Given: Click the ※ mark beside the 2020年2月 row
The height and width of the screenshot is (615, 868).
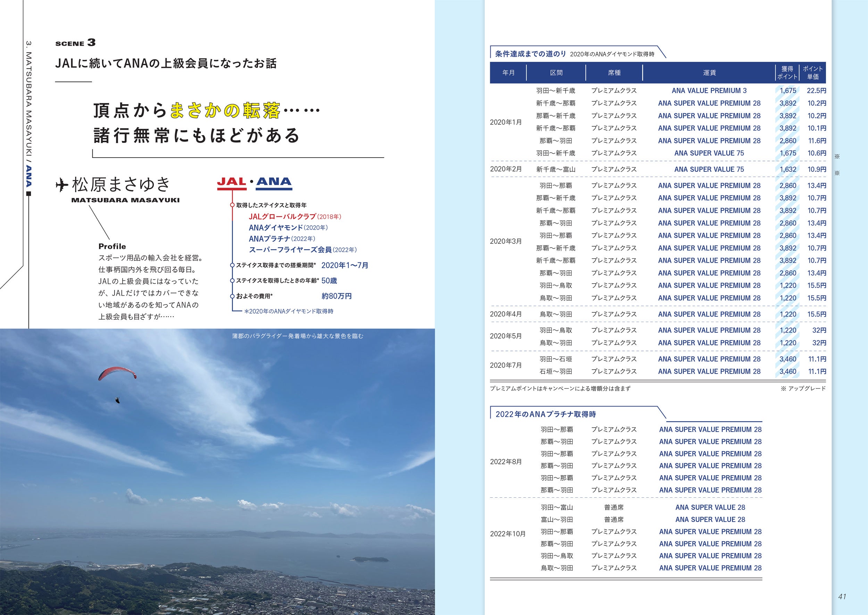Looking at the screenshot, I should [837, 173].
